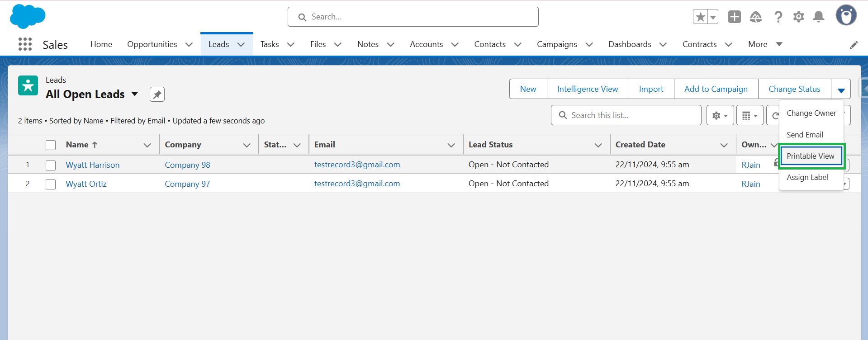The image size is (868, 340).
Task: Open the Company 98 link
Action: [x=187, y=165]
